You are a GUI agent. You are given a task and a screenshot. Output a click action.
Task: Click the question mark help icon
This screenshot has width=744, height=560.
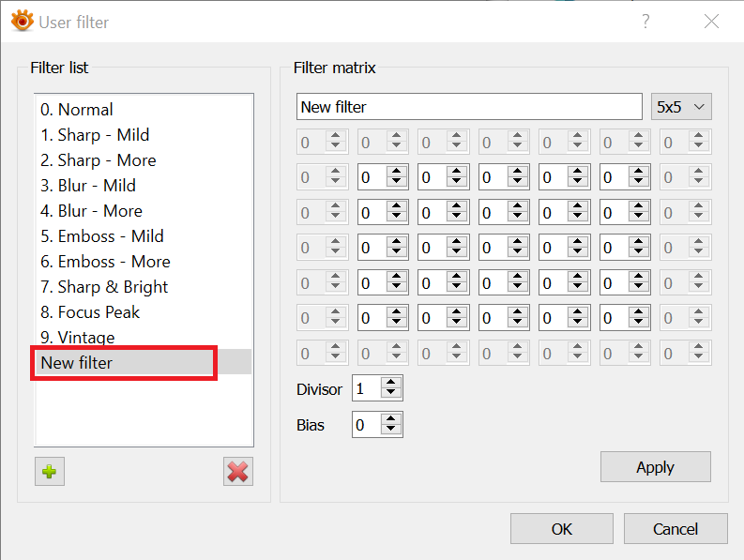[x=645, y=21]
